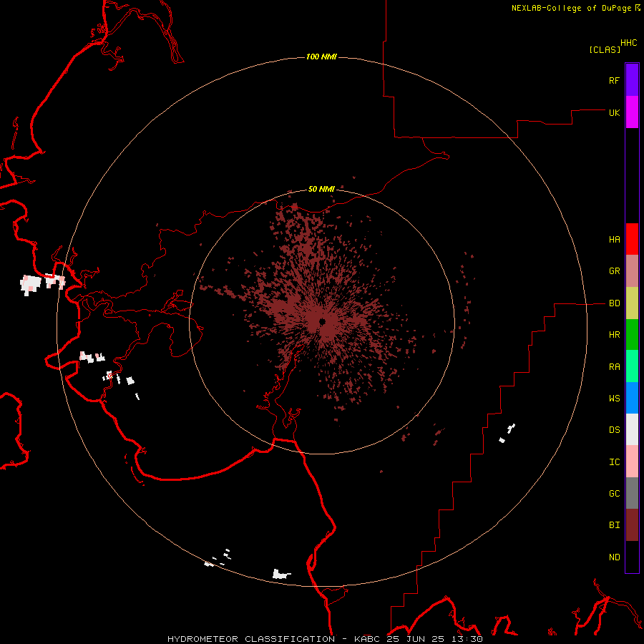Click the GC legend label
The height and width of the screenshot is (644, 644).
614,494
